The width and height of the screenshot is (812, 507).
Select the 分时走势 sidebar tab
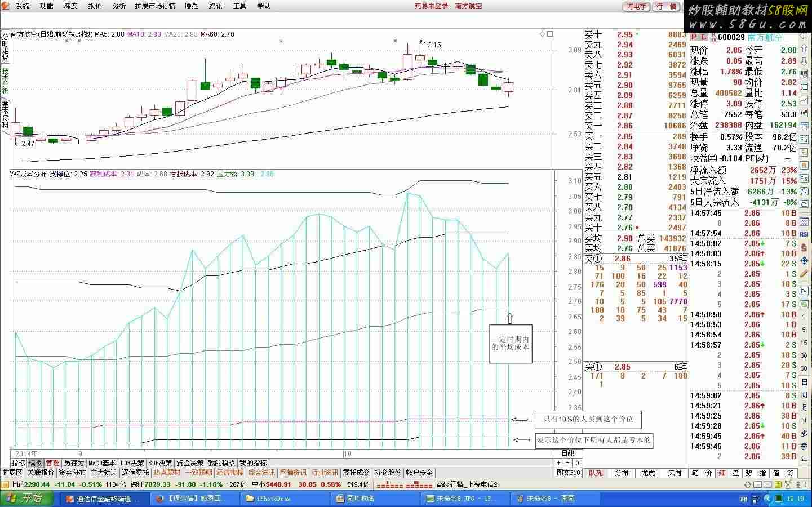5,47
